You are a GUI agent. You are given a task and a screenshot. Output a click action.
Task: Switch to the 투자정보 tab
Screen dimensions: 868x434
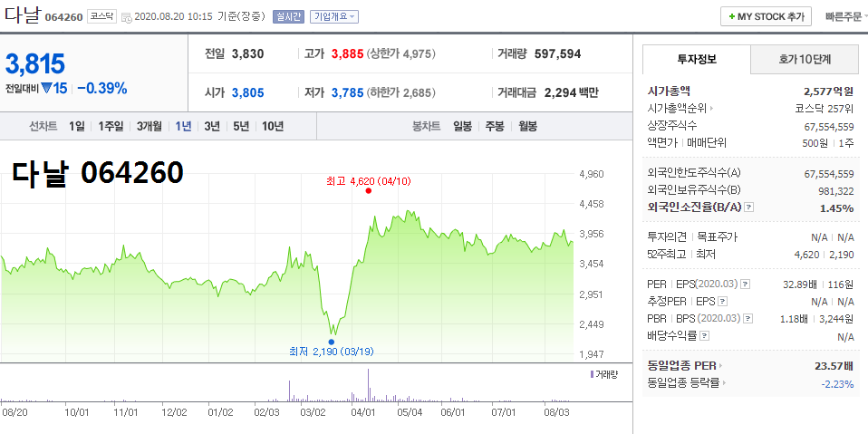point(697,59)
